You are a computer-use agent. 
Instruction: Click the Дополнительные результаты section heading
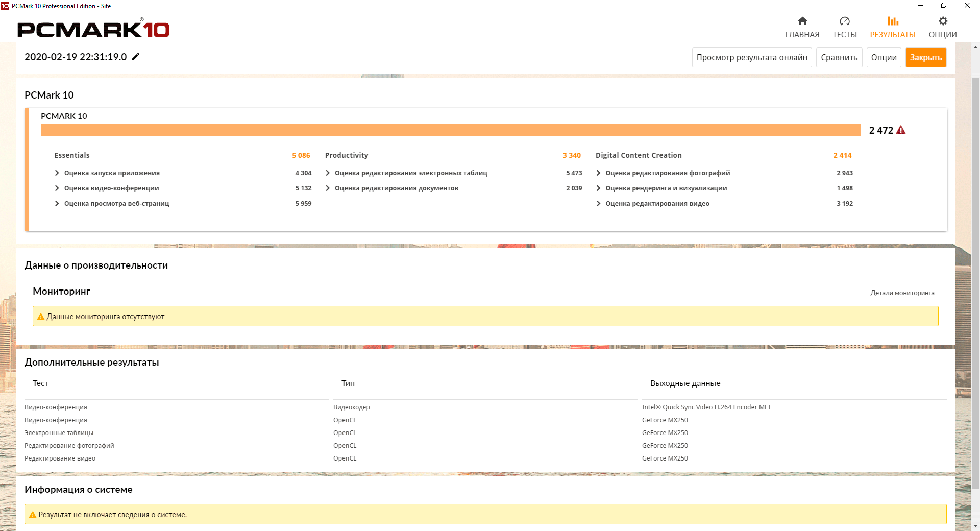click(92, 363)
